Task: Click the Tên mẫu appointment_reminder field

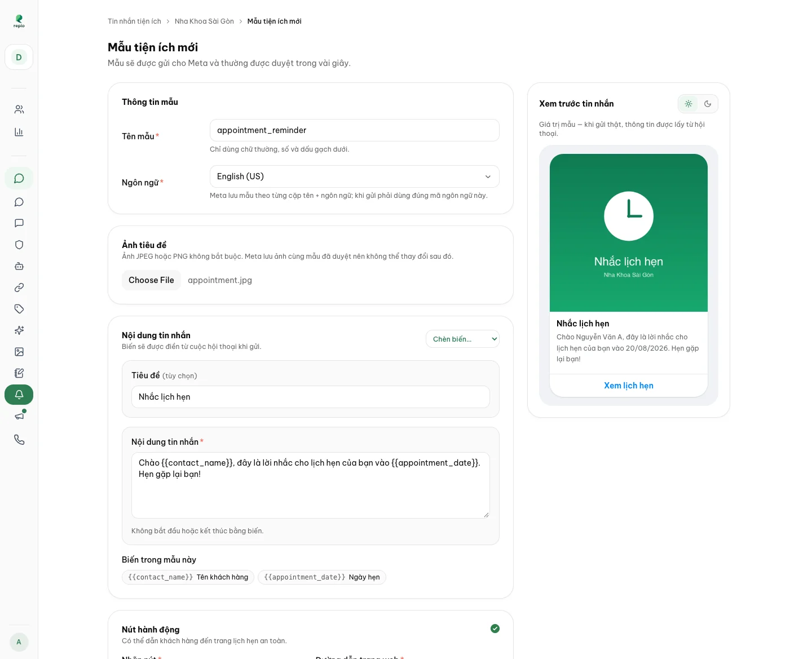Action: point(355,130)
